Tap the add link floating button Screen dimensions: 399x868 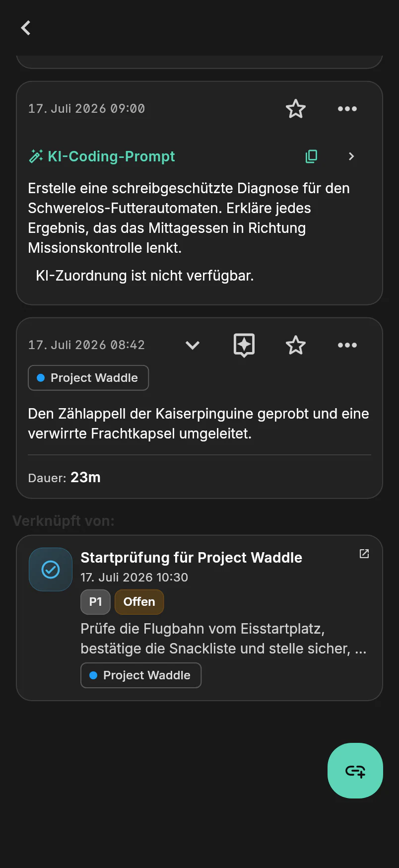[355, 771]
